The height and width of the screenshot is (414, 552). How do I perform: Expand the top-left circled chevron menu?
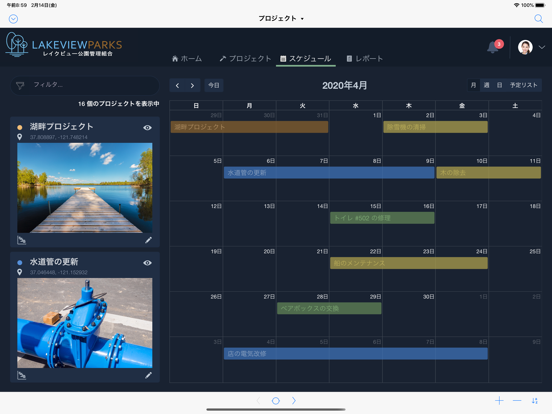point(13,19)
